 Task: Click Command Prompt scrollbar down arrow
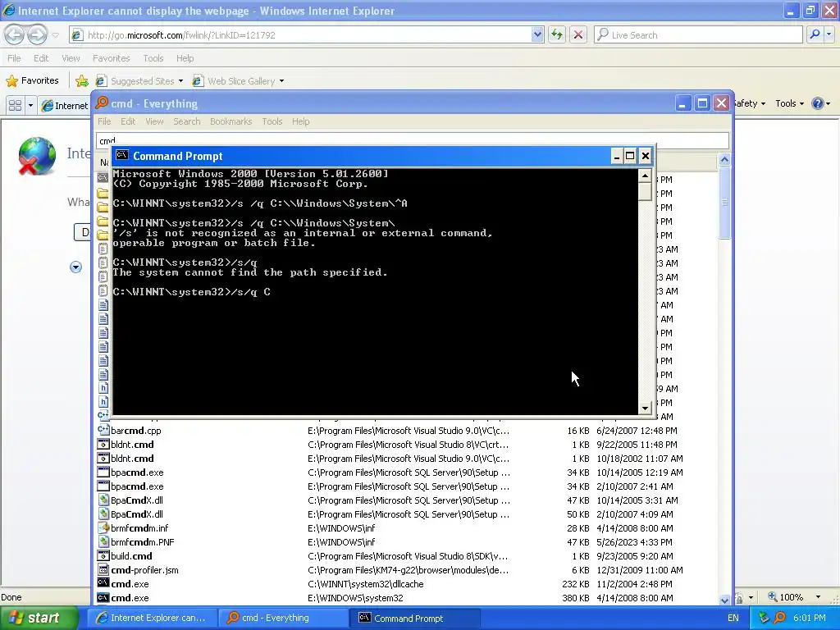point(645,409)
